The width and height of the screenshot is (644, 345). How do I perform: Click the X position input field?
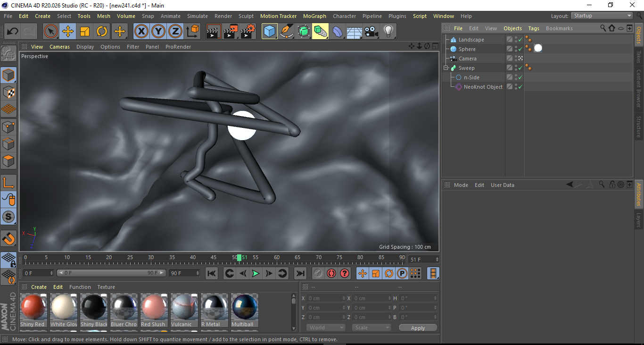(x=325, y=298)
